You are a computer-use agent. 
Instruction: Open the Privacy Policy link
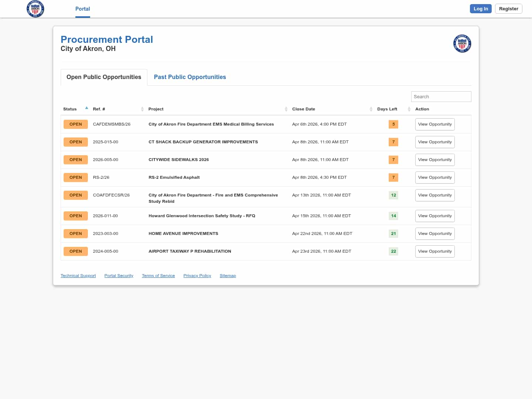pyautogui.click(x=197, y=276)
